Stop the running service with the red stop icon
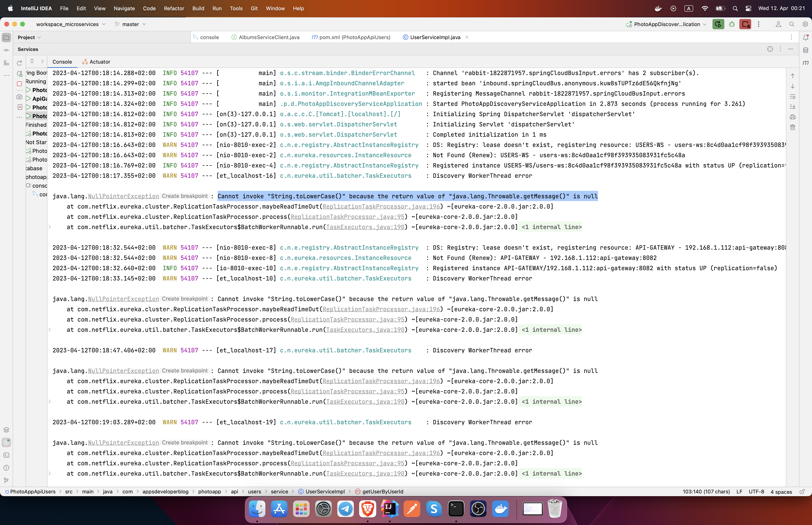Viewport: 812px width, 525px height. click(19, 84)
